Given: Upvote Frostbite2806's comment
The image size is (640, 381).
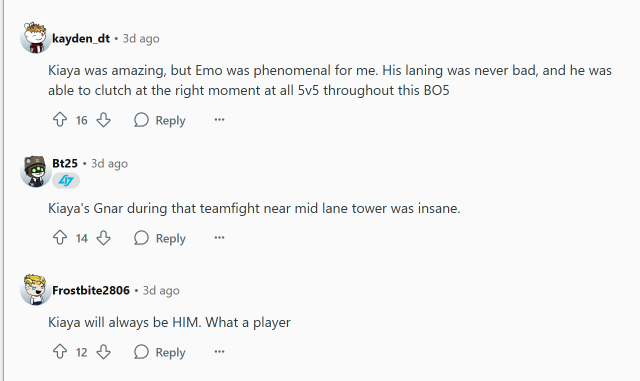Looking at the screenshot, I should tap(60, 352).
